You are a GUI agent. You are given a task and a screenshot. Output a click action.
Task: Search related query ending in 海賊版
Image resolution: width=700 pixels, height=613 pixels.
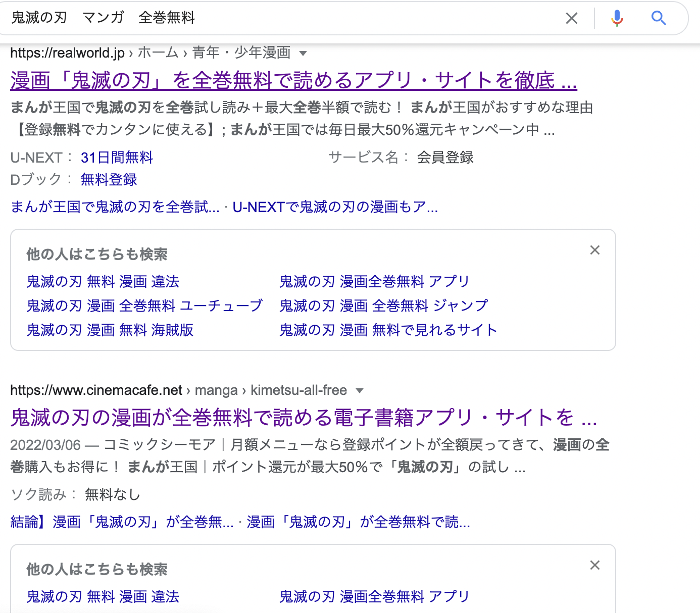[x=110, y=330]
